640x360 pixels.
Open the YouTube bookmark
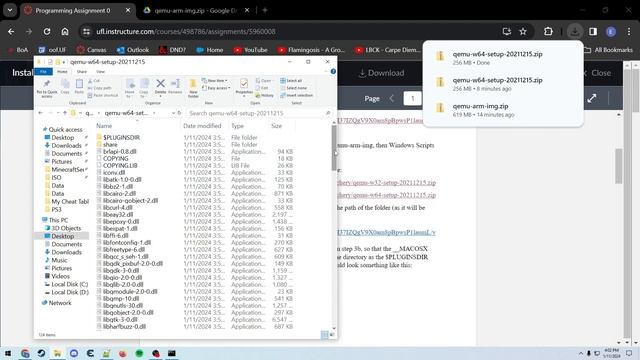250,50
